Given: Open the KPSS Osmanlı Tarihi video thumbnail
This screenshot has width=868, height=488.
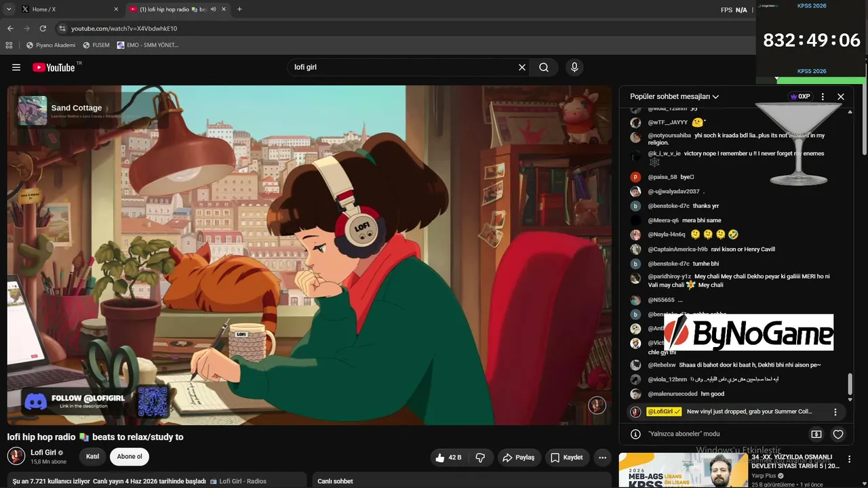Looking at the screenshot, I should tap(683, 470).
